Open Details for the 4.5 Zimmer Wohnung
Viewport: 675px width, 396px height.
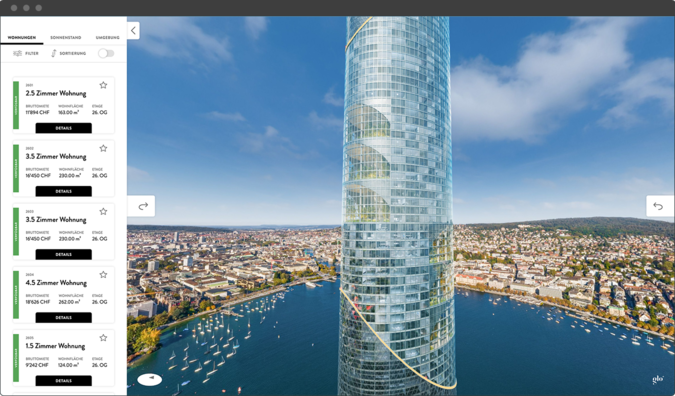click(64, 318)
